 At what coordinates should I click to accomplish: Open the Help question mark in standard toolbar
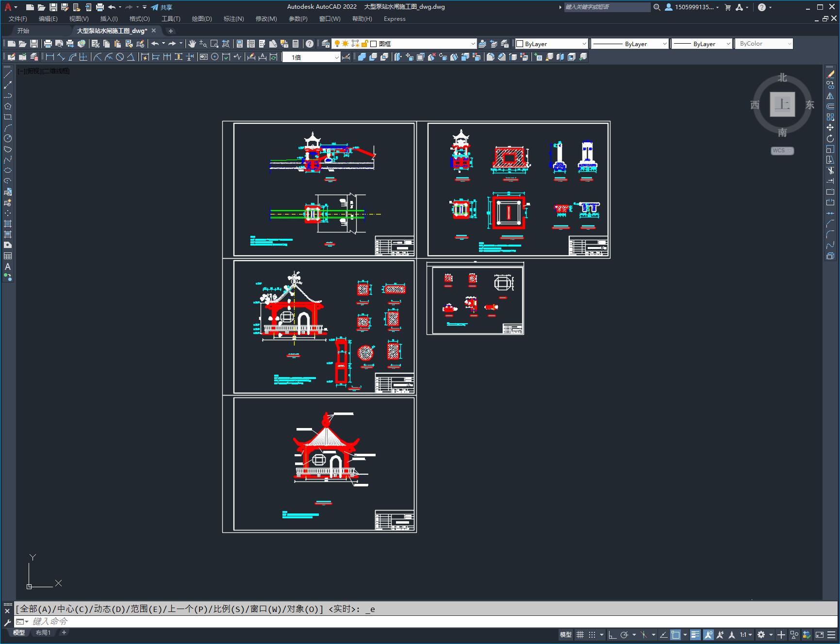310,44
